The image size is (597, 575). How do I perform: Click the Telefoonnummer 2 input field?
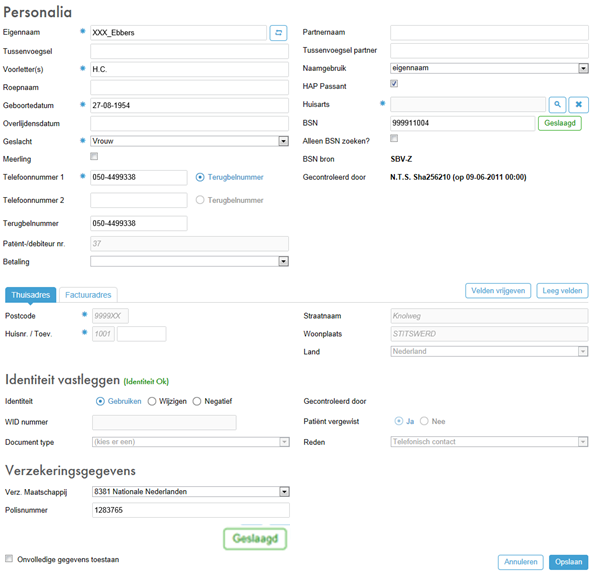139,200
